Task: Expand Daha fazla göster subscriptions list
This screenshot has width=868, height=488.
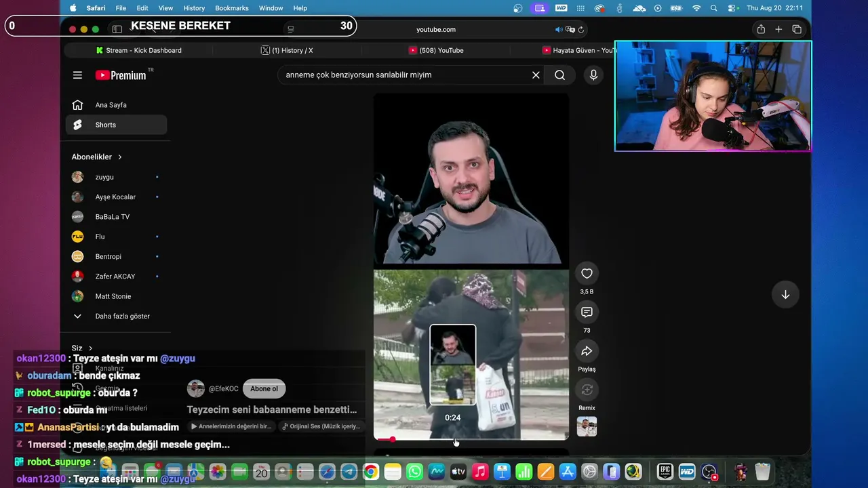Action: (116, 316)
